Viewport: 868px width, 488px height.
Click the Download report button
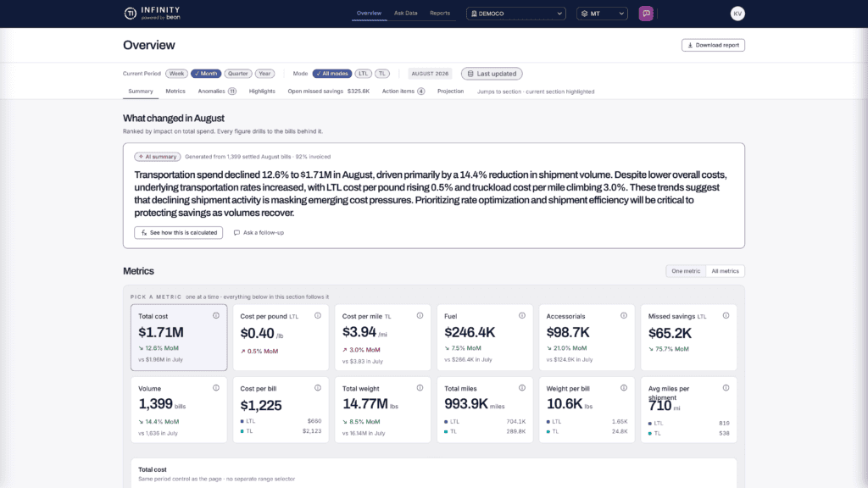[713, 46]
